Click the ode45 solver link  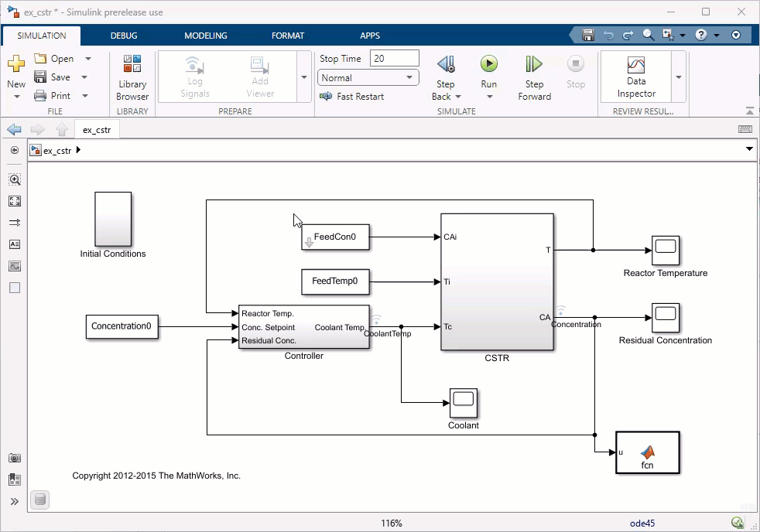pos(642,523)
